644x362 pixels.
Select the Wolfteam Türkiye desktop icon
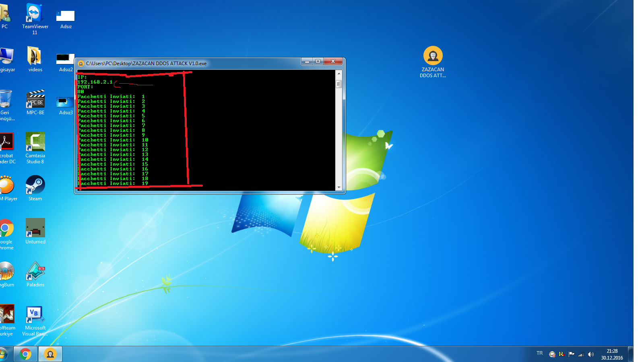point(7,320)
